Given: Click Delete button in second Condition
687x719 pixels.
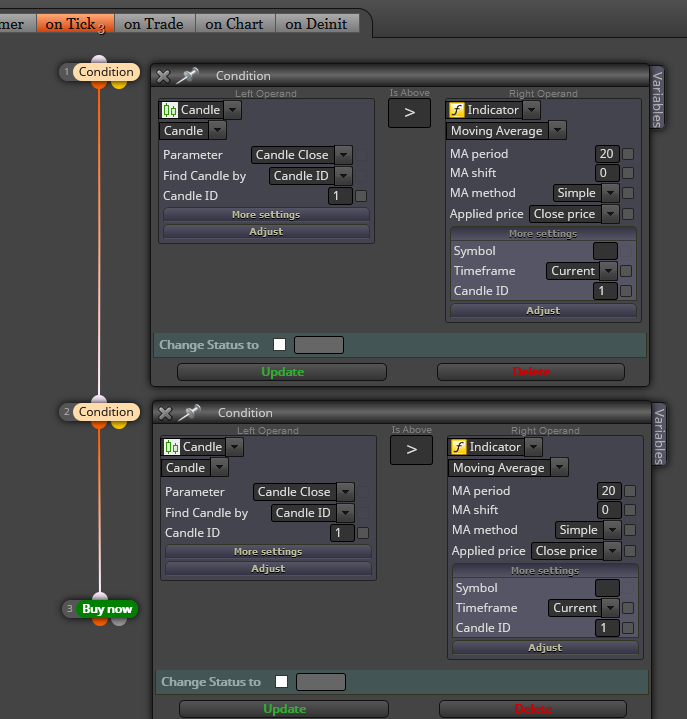Looking at the screenshot, I should click(533, 709).
